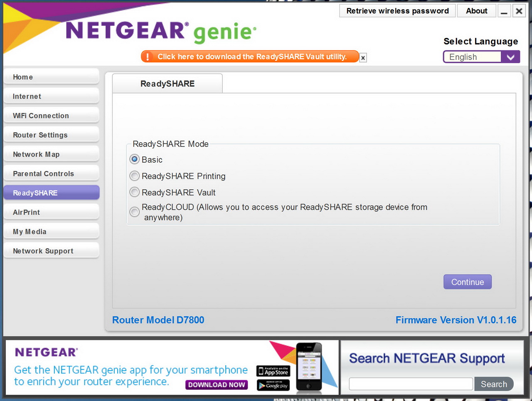Image resolution: width=532 pixels, height=401 pixels.
Task: Click the ReadySHARE Mode group label
Action: tap(170, 144)
